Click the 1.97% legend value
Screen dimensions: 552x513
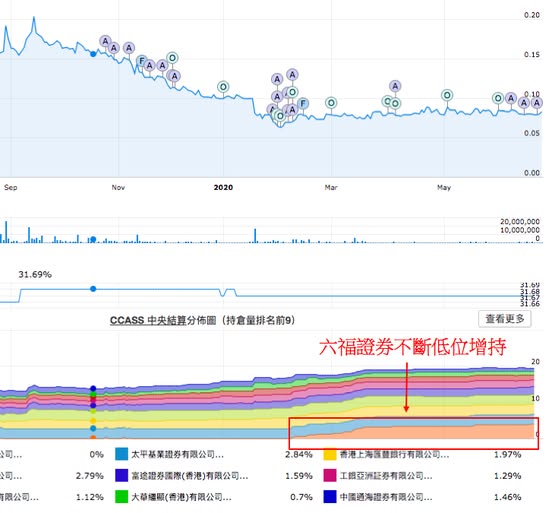[x=507, y=454]
